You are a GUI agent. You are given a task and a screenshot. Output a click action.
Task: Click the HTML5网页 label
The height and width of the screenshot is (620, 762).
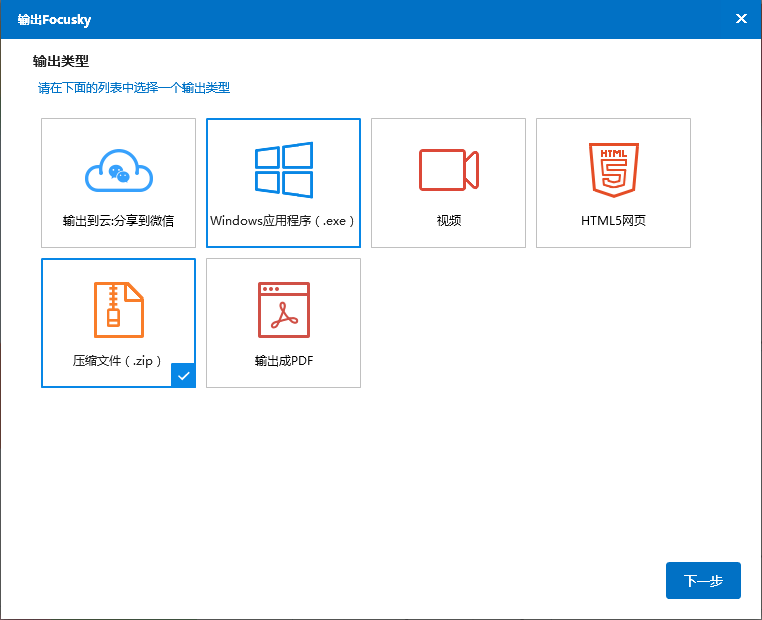613,221
